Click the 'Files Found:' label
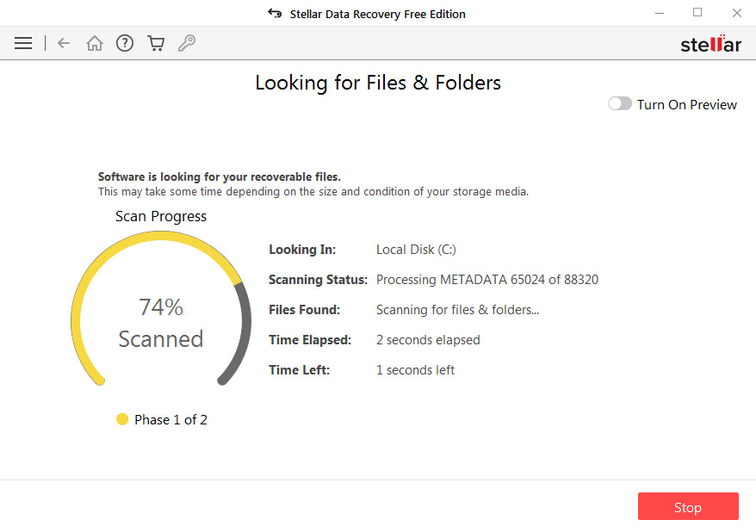This screenshot has width=756, height=532. [x=304, y=310]
